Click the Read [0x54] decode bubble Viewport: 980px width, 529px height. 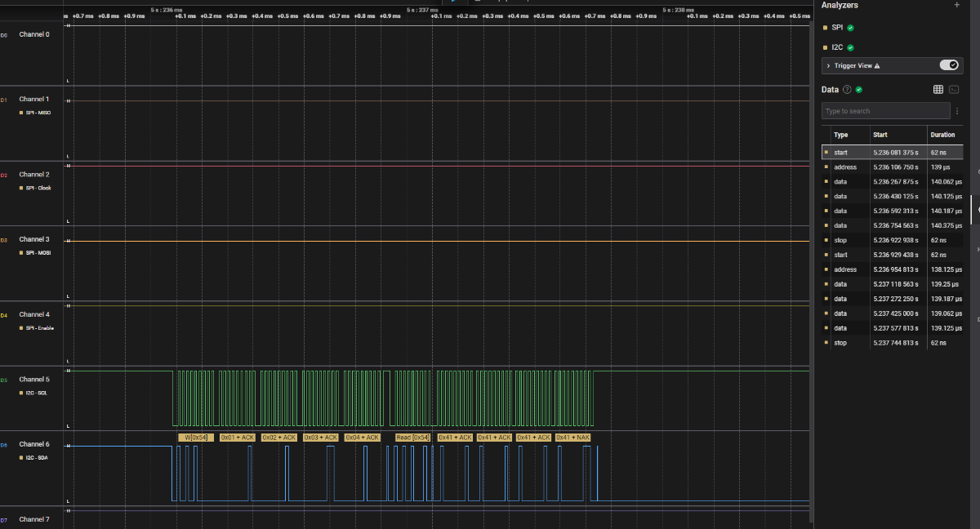412,438
